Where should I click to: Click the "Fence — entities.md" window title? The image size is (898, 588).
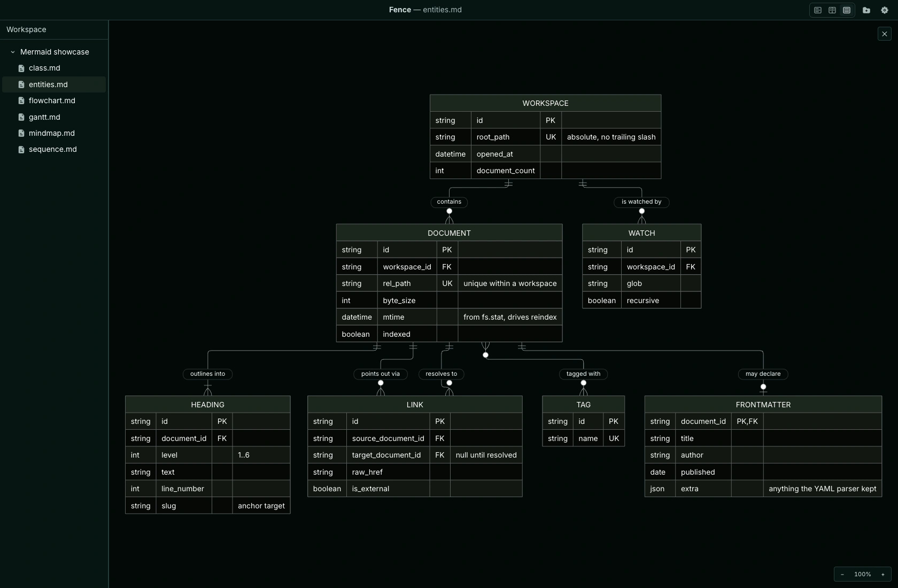[x=425, y=10]
